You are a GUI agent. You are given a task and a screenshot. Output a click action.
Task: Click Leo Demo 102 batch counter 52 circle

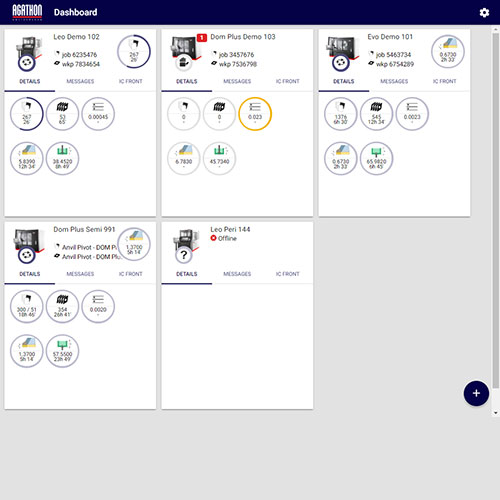[62, 114]
